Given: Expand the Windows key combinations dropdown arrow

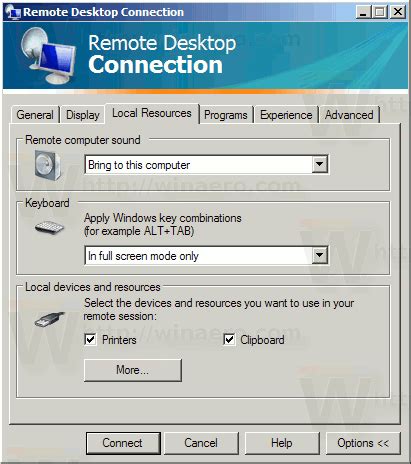Looking at the screenshot, I should click(319, 255).
